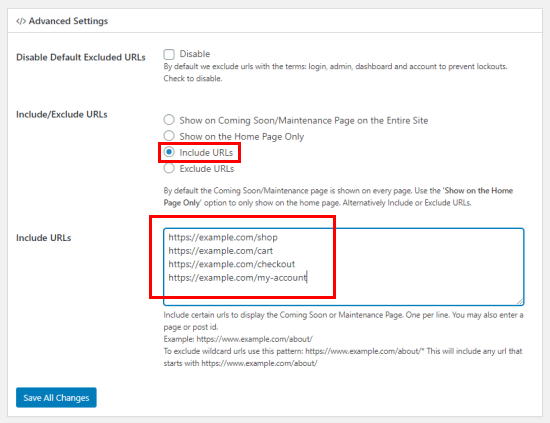Select the Include URLs radio button
The image size is (550, 423).
(169, 152)
